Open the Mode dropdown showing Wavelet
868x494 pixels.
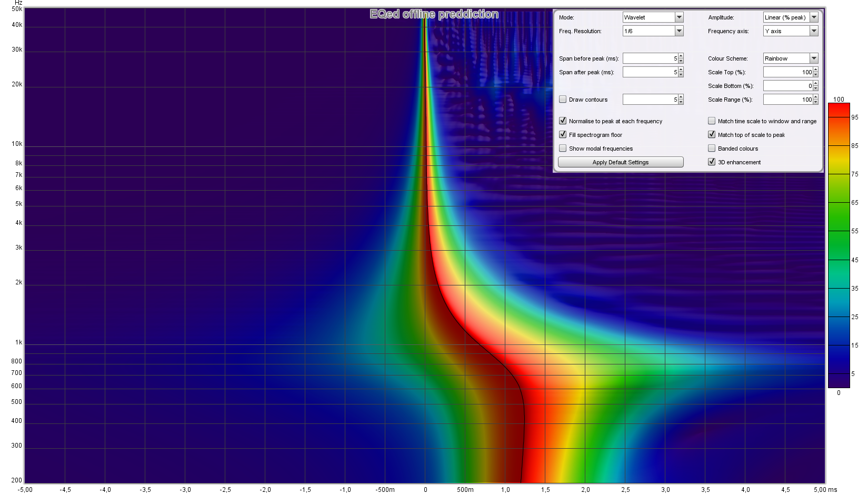pos(653,17)
